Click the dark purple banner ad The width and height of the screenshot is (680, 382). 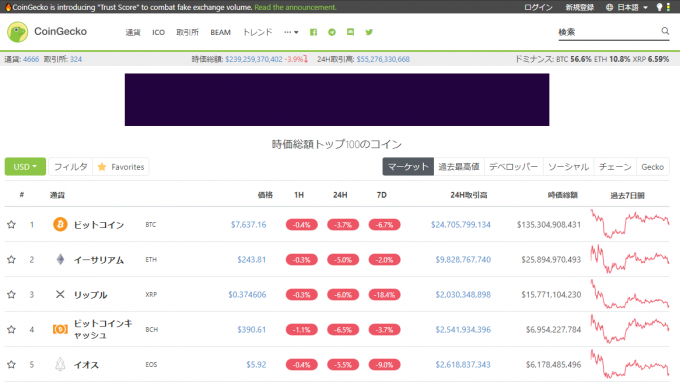(x=337, y=100)
